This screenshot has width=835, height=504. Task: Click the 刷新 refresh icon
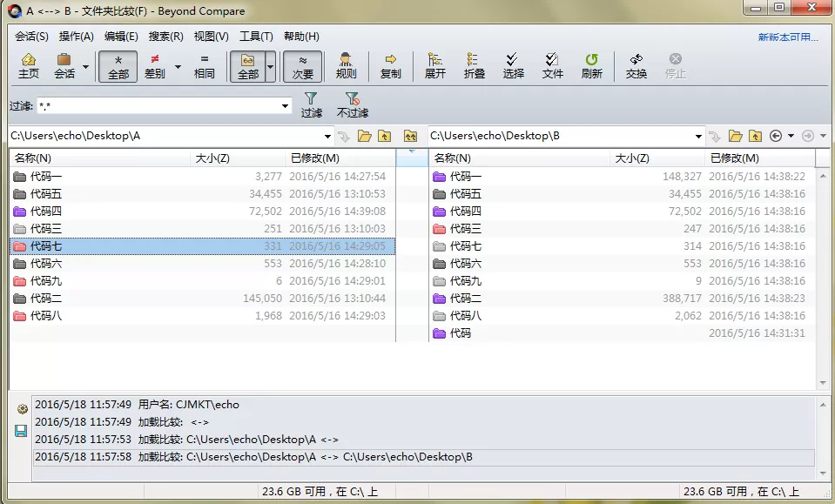point(591,66)
